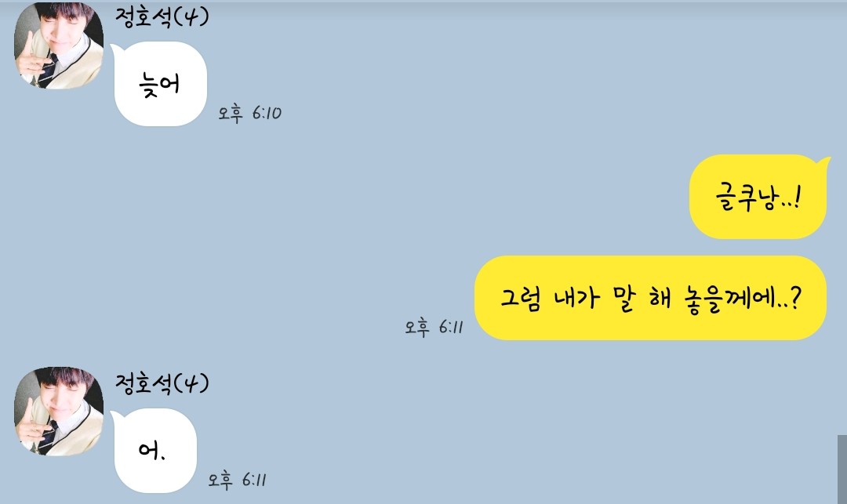
Task: Click the pointed tail of 글쿠낭..! bubble
Action: click(x=823, y=161)
